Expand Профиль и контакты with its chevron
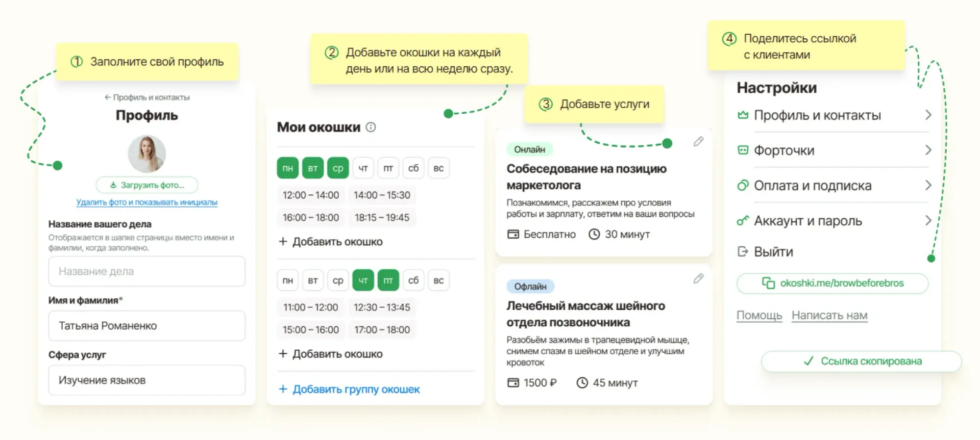Screen dimensions: 980x440 [928, 115]
